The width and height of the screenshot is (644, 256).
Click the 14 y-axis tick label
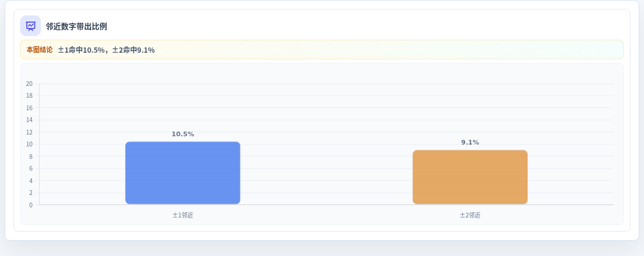point(29,120)
